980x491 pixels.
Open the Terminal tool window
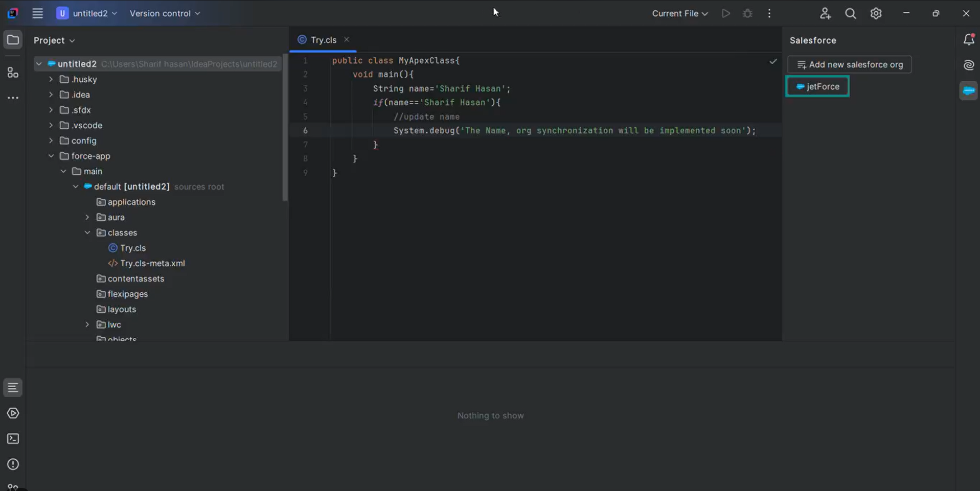point(13,439)
